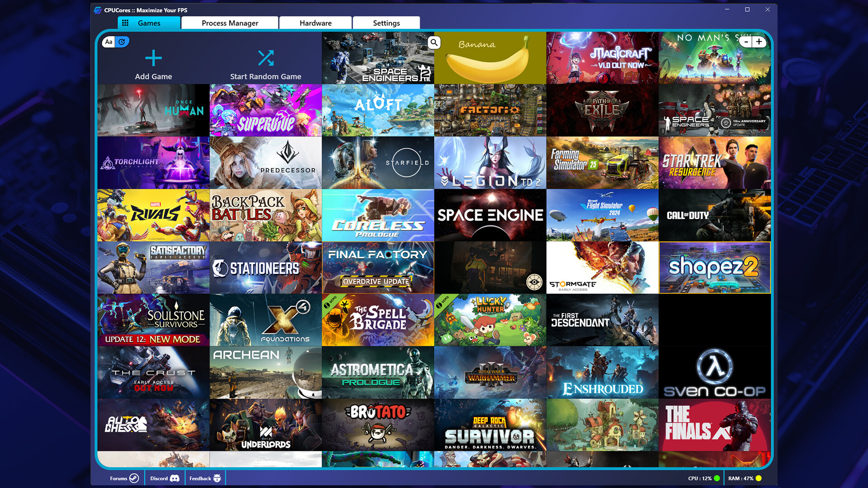This screenshot has width=868, height=488.
Task: Click the Start Random Game shuffle icon
Action: point(266,58)
